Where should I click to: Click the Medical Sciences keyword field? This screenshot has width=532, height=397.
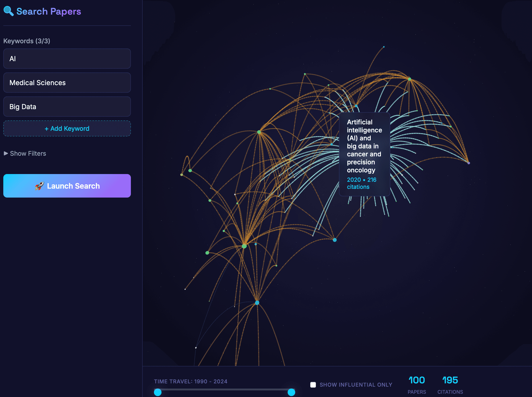(x=67, y=83)
